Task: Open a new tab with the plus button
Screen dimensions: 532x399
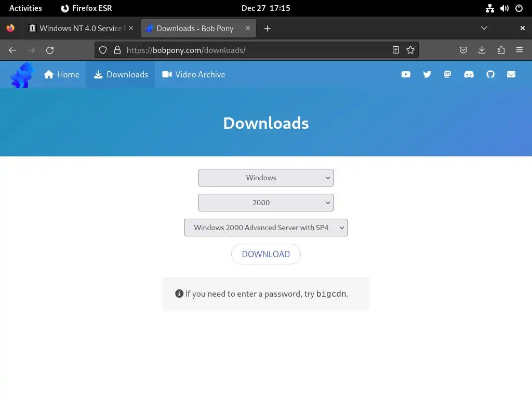Action: pos(268,29)
